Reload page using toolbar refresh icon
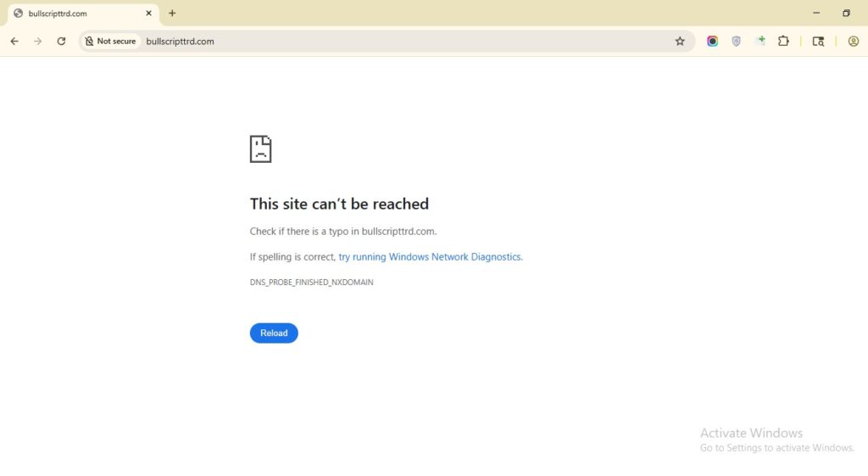868x476 pixels. (x=61, y=41)
